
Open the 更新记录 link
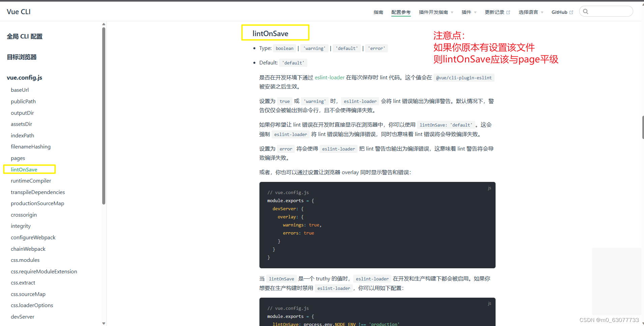494,12
